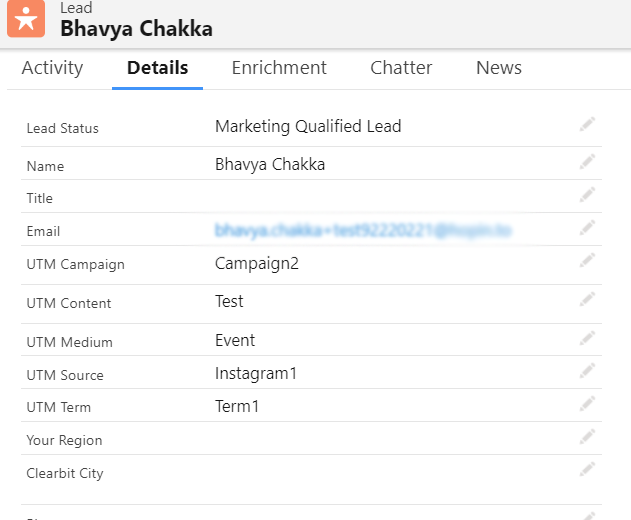
Task: Edit UTM Medium with pencil icon
Action: (587, 338)
